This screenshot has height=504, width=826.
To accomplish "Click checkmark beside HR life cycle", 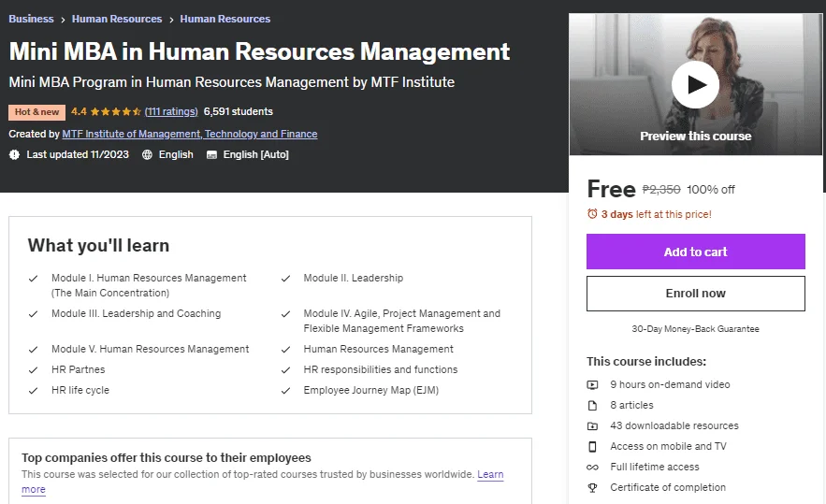I will pyautogui.click(x=33, y=391).
